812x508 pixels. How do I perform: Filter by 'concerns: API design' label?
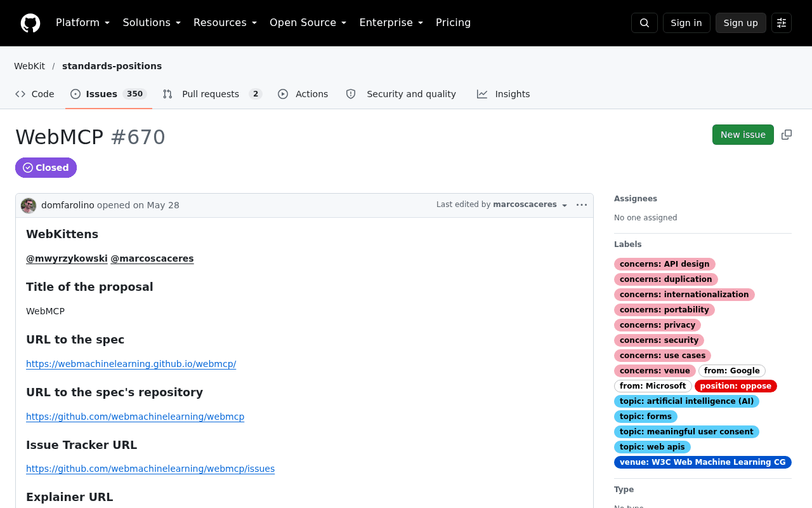click(x=665, y=264)
